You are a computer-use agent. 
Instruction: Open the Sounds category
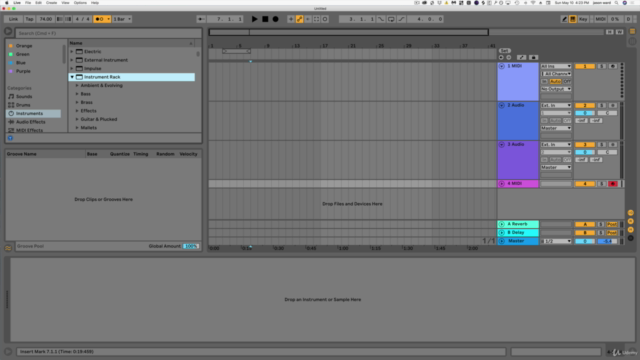click(x=24, y=96)
